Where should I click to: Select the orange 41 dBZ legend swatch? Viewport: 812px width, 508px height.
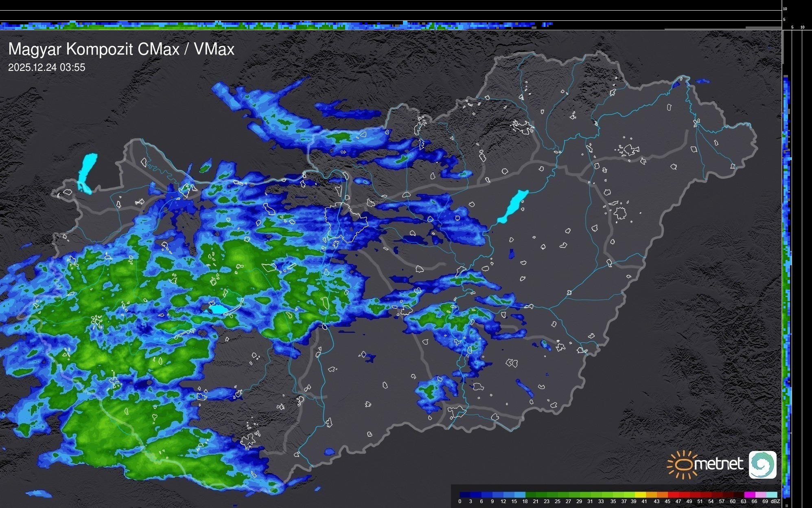click(651, 495)
